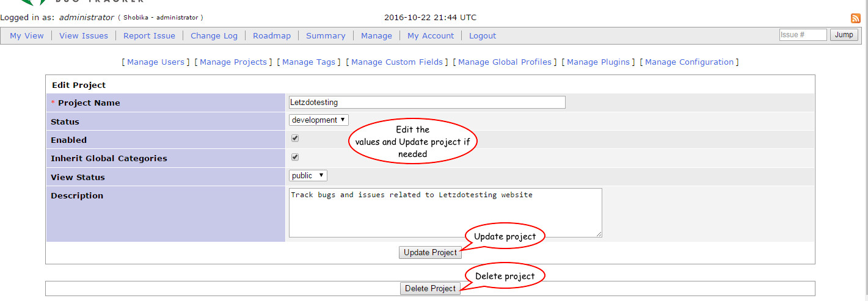Click the administrator username text

(86, 17)
